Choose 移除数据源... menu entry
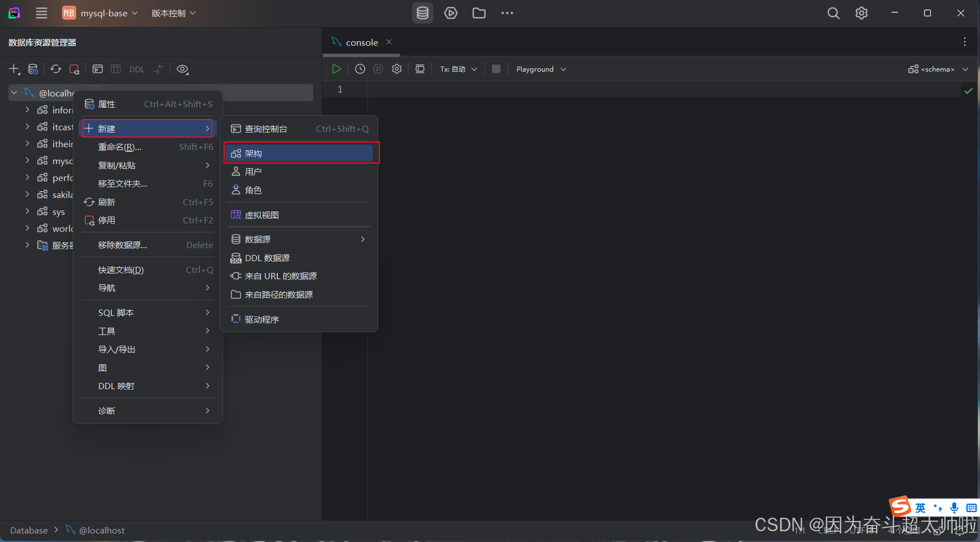 (x=148, y=245)
